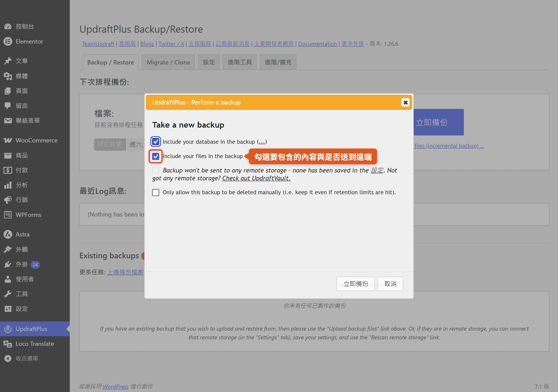Click the 7.1 版 version text
The image size is (558, 392).
coord(542,386)
